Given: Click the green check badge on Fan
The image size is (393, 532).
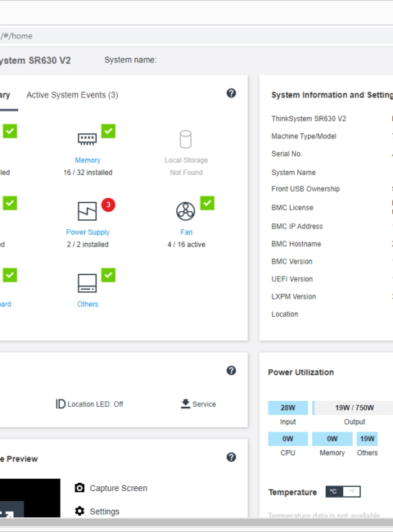Looking at the screenshot, I should (x=207, y=203).
